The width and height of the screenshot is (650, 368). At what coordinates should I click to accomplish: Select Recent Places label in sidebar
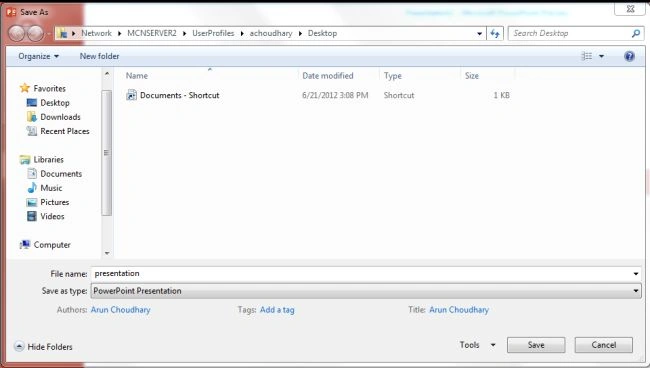point(65,131)
